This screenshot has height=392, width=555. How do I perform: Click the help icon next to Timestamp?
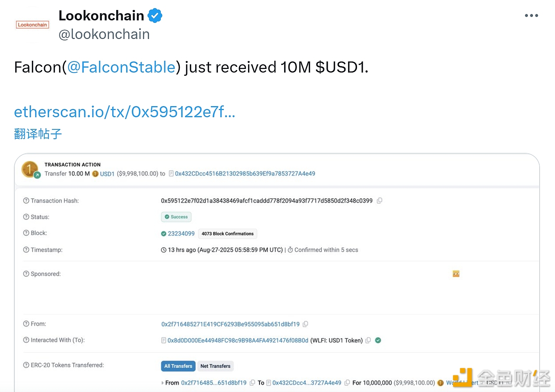[x=26, y=250]
